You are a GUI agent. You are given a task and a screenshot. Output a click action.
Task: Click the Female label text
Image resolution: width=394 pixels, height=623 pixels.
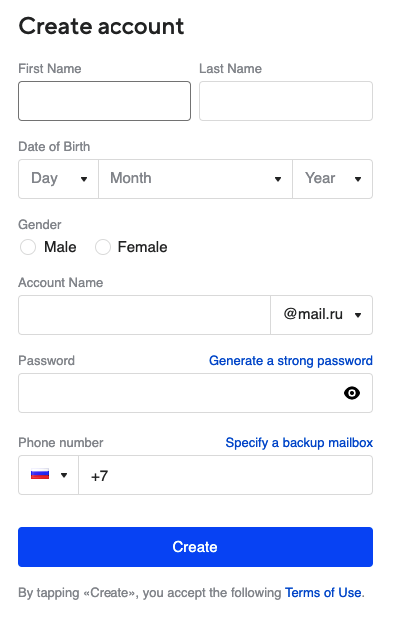pos(143,247)
